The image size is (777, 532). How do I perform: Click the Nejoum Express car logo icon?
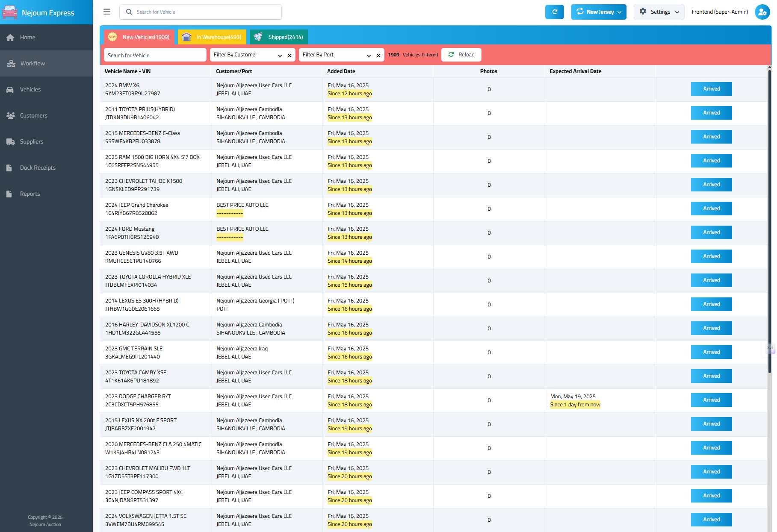(x=10, y=12)
